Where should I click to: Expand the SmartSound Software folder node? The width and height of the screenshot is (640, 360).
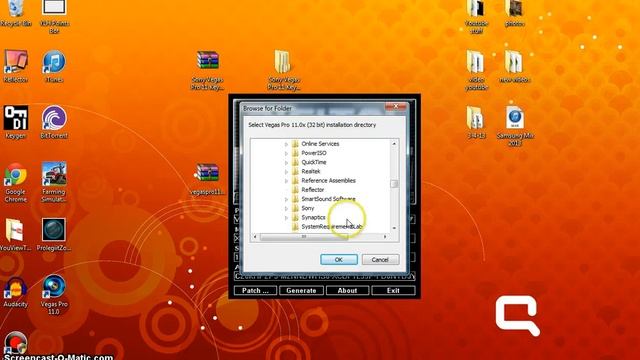286,199
